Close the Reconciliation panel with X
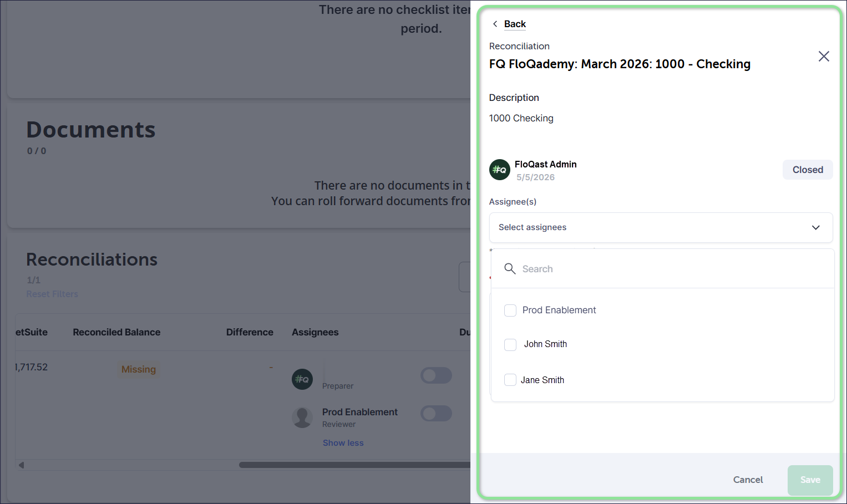Image resolution: width=847 pixels, height=504 pixels. tap(824, 56)
